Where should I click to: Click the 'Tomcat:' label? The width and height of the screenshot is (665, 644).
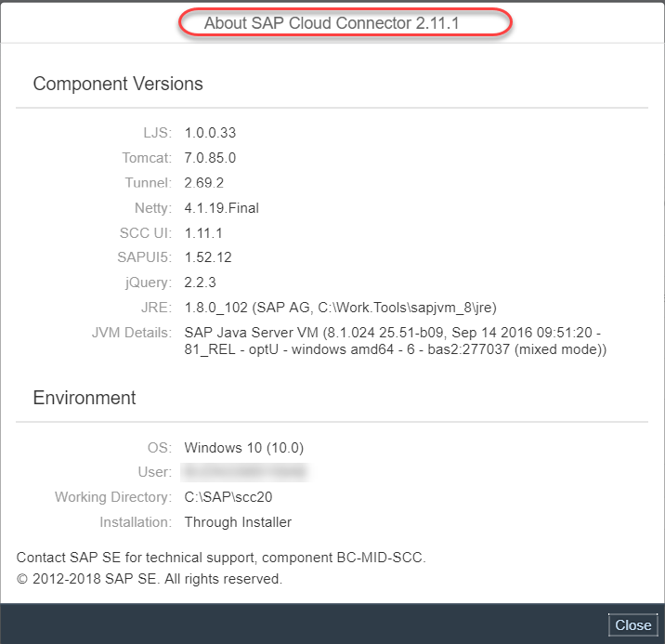tap(147, 158)
